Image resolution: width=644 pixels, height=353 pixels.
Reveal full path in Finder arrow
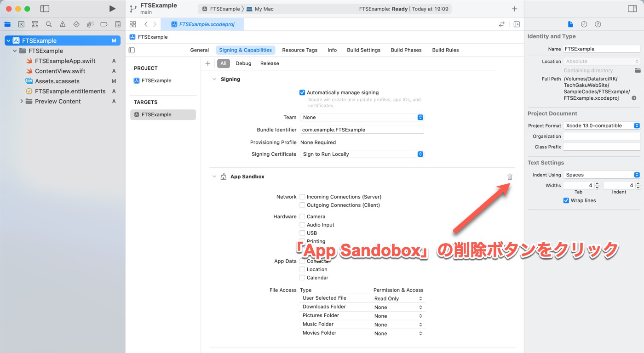point(634,98)
